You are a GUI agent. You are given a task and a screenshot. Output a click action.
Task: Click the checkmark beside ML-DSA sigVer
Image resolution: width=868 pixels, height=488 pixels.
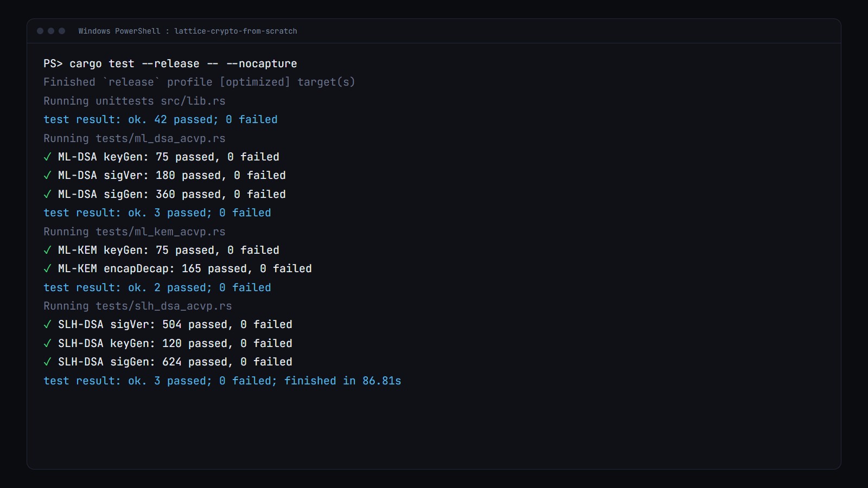coord(47,176)
